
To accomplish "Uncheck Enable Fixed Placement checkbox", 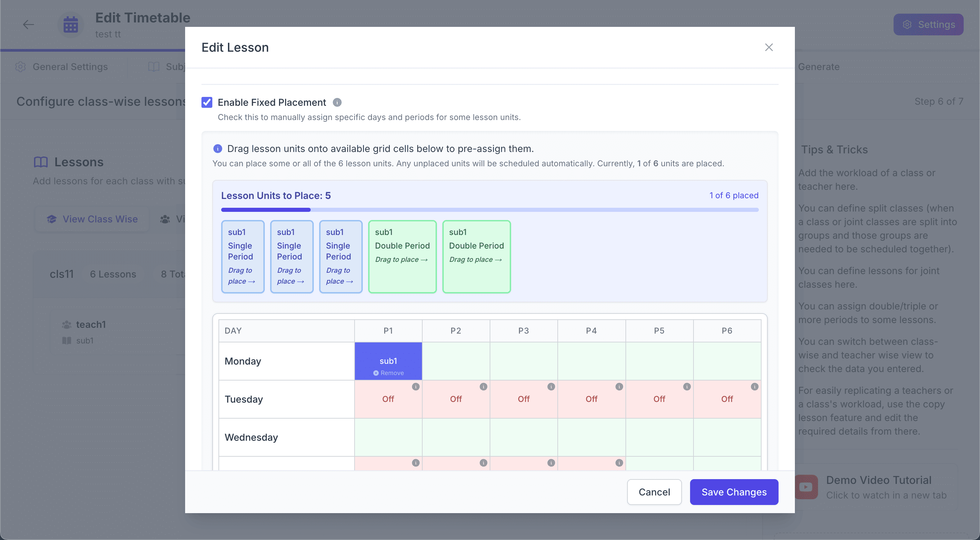I will coord(207,102).
